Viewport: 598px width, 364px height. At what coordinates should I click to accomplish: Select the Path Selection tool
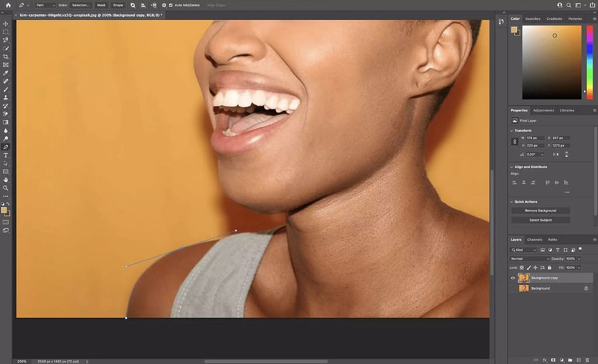[6, 163]
